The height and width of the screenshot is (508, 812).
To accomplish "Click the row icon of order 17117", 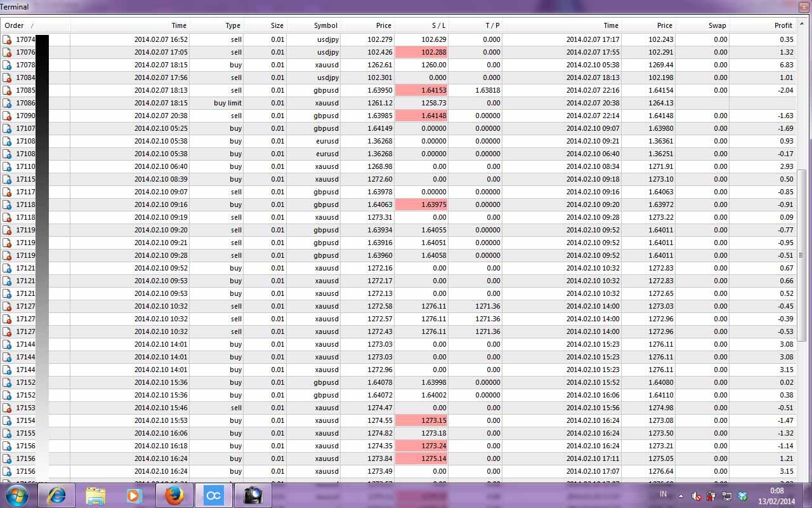I will [7, 192].
